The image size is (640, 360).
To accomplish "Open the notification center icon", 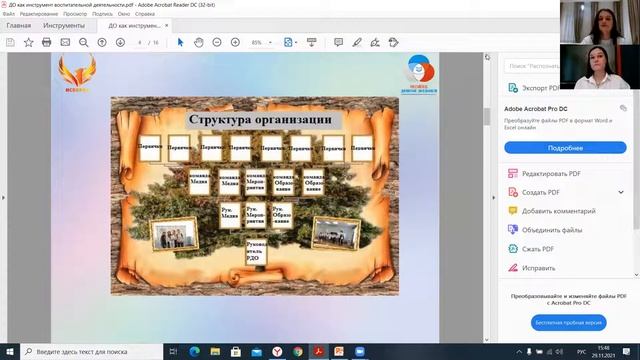I will [x=627, y=351].
